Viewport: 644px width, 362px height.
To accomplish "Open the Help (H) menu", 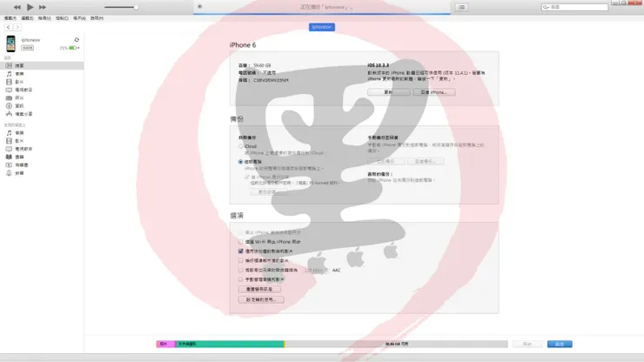I will [x=97, y=18].
